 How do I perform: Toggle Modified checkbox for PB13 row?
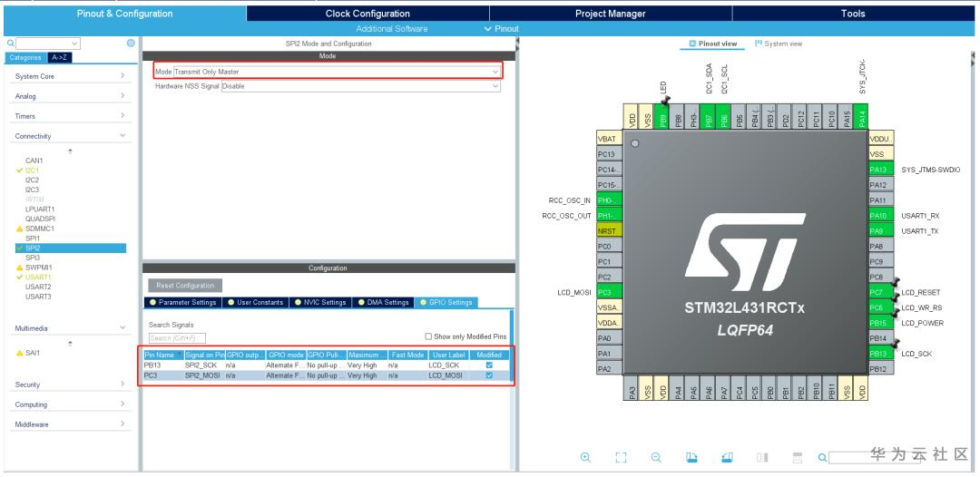click(489, 365)
